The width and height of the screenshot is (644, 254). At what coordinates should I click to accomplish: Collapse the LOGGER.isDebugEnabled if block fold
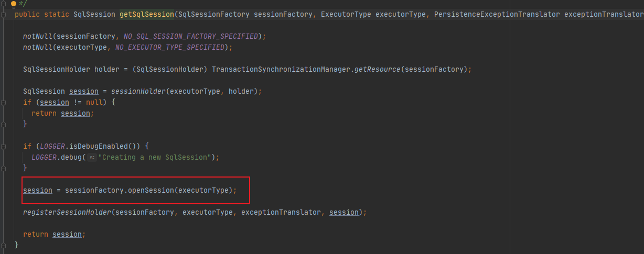pos(4,146)
